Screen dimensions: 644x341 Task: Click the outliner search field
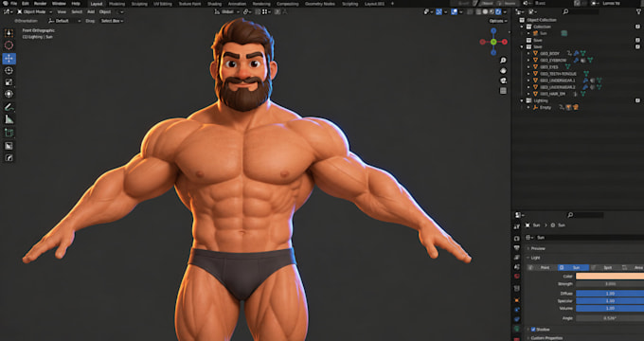[x=582, y=12]
